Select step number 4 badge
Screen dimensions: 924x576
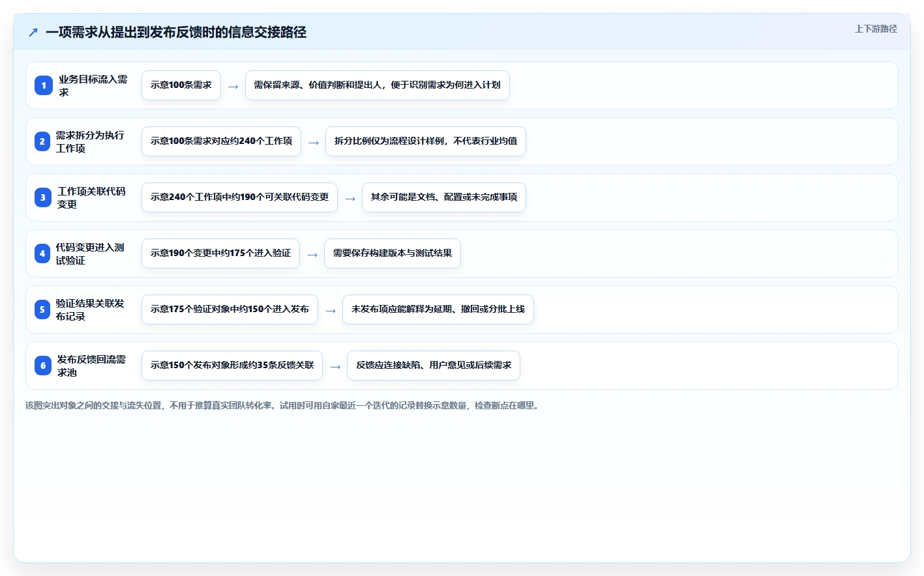42,253
